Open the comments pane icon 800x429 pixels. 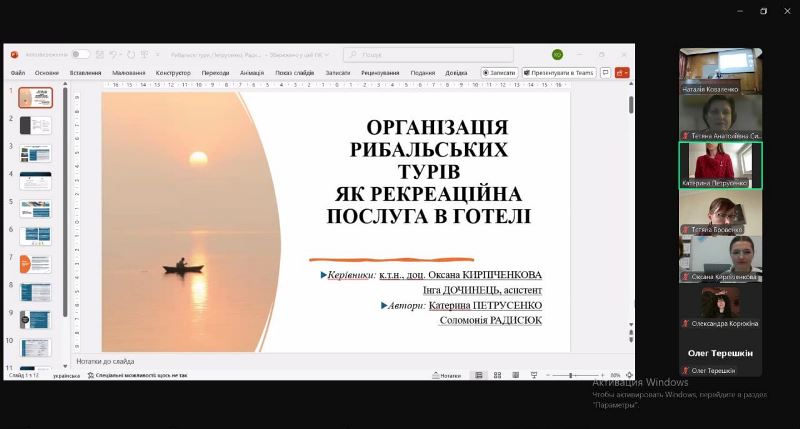coord(605,73)
